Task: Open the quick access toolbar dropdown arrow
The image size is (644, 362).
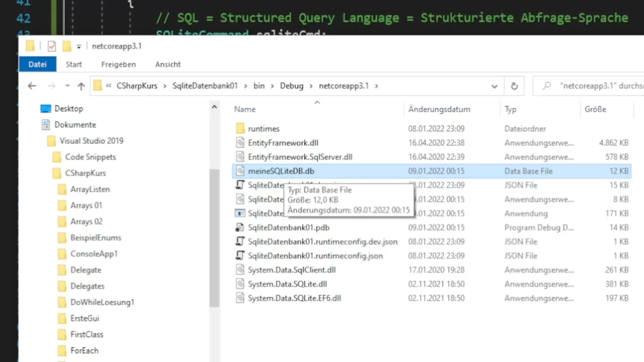Action: click(78, 47)
